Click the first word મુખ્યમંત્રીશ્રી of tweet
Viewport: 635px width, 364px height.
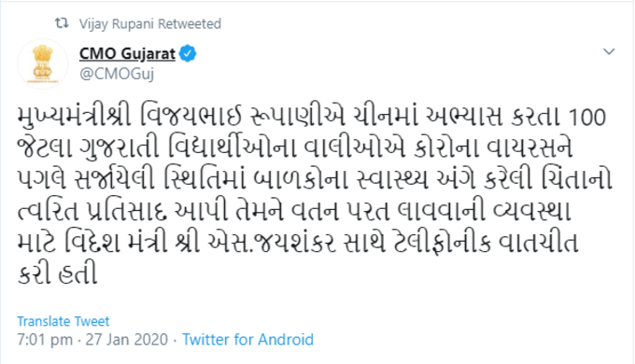[75, 117]
